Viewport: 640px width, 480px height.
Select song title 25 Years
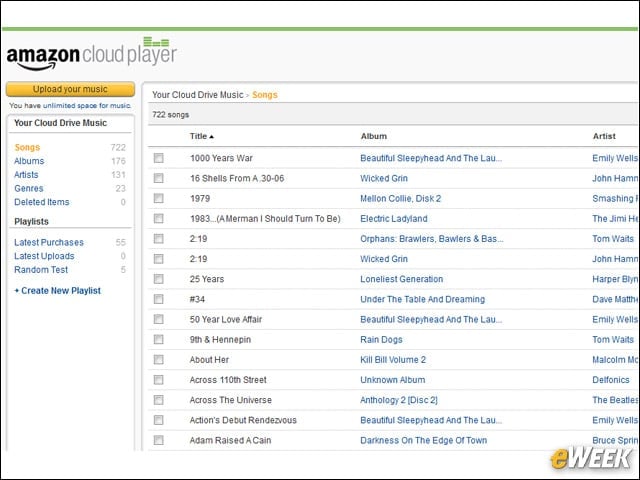click(207, 279)
